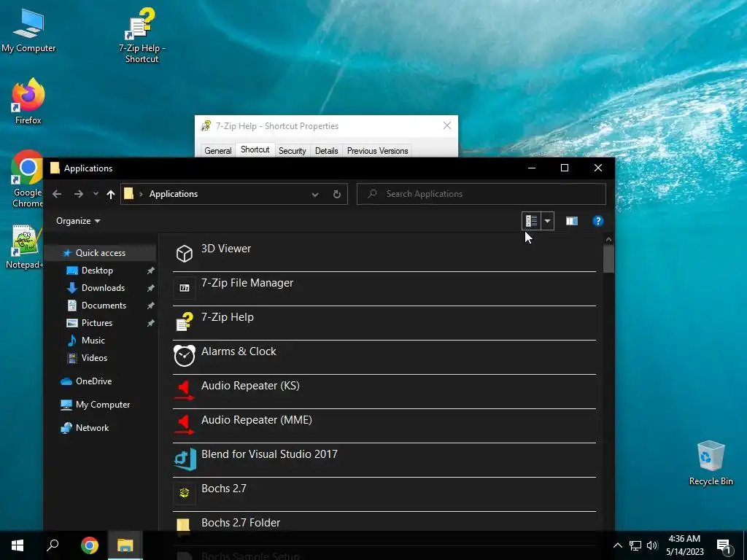
Task: Open taskbar search
Action: tap(53, 545)
